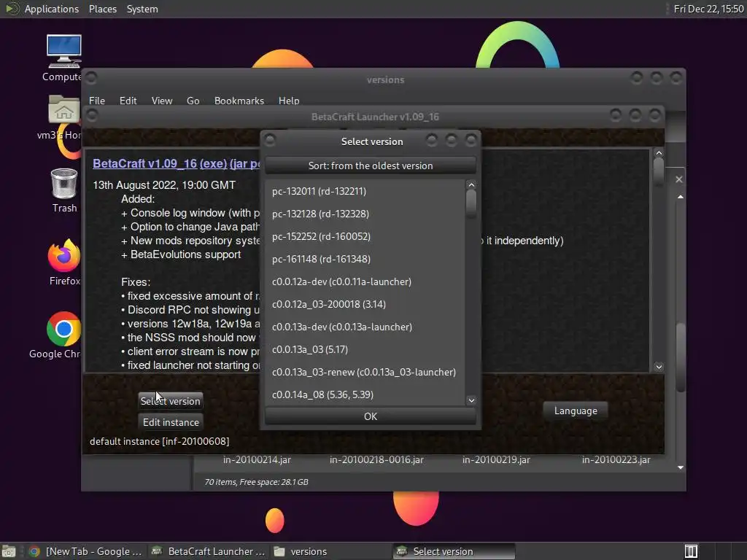Switch to Select version taskbar item

pos(454,551)
